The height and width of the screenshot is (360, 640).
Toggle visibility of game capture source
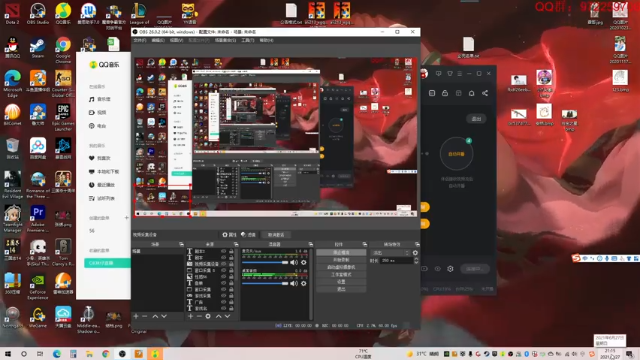223,296
